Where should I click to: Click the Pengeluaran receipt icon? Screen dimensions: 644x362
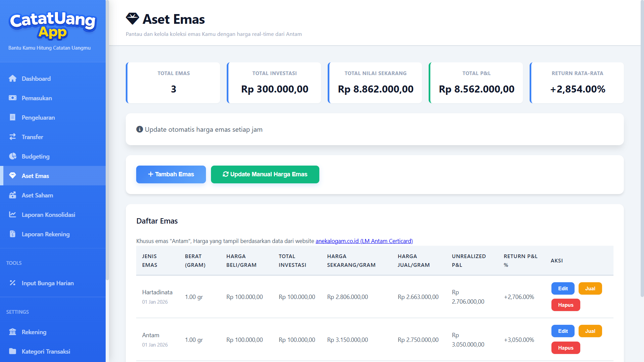(13, 117)
